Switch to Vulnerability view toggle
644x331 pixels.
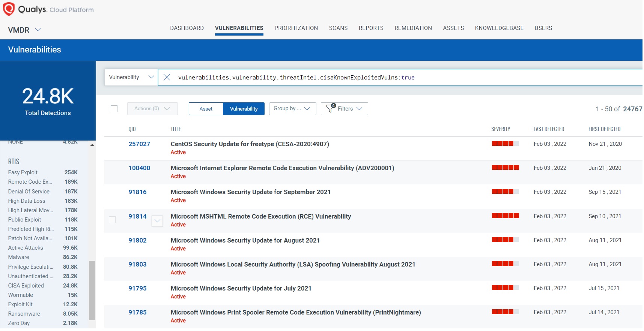coord(244,109)
